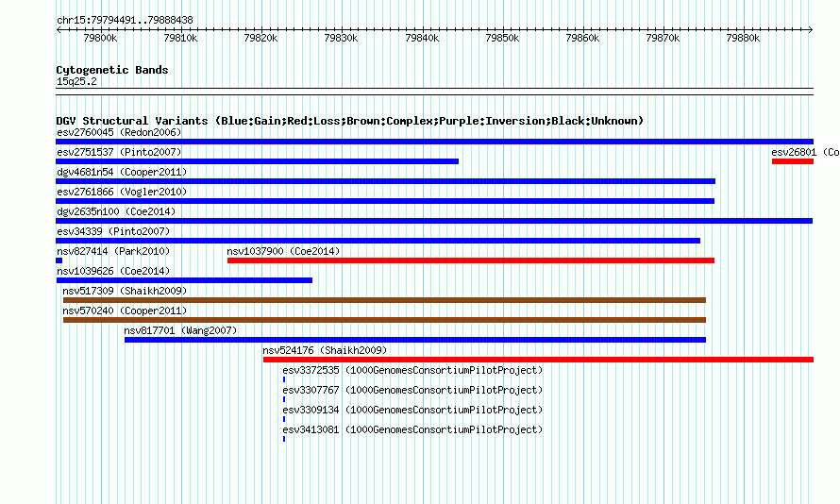Click the 79870k ruler label
Image resolution: width=840 pixels, height=504 pixels.
[x=663, y=38]
